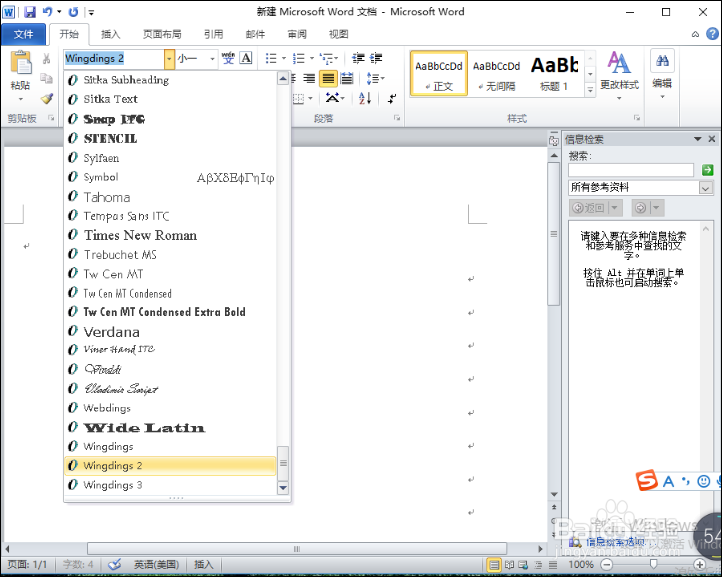The height and width of the screenshot is (577, 722).
Task: Choose Times New Roman in font list
Action: [x=170, y=235]
